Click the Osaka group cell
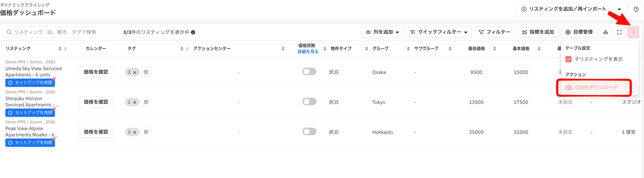 pyautogui.click(x=379, y=72)
